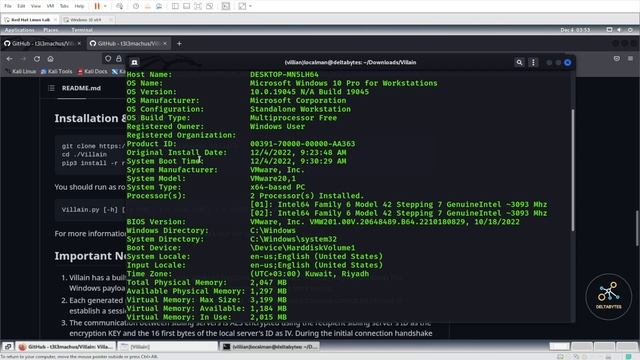Close the Red Hat Linux Lab VM tab

(x=56, y=20)
